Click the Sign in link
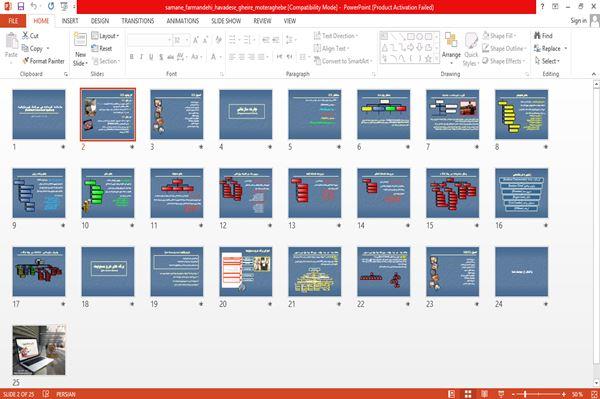This screenshot has height=399, width=600. coord(578,21)
